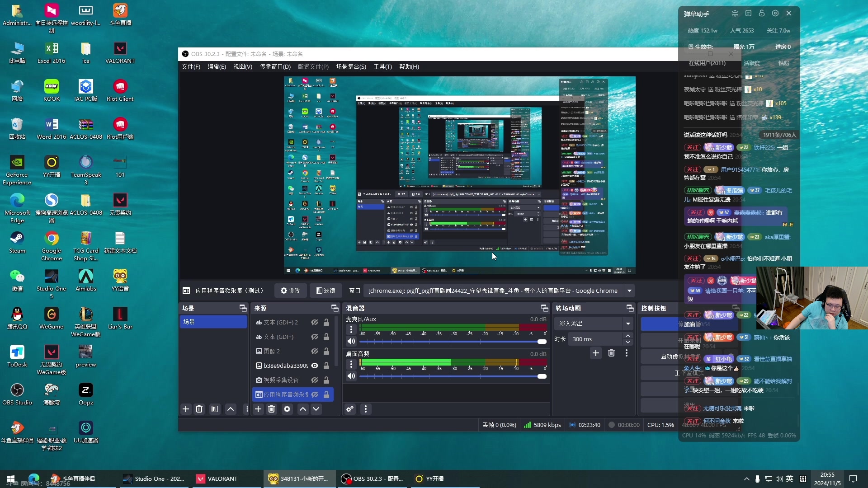Add a transition with plus icon
Image resolution: width=868 pixels, height=488 pixels.
click(596, 353)
